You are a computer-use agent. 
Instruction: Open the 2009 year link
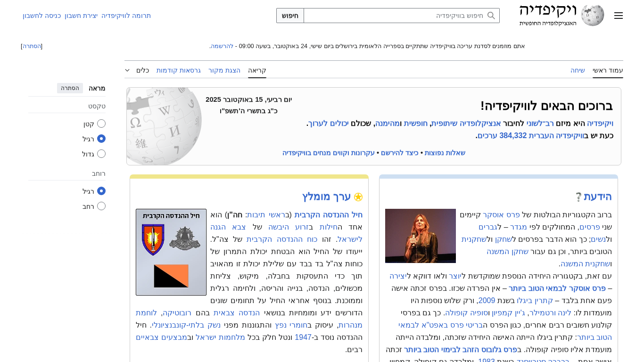point(487,301)
